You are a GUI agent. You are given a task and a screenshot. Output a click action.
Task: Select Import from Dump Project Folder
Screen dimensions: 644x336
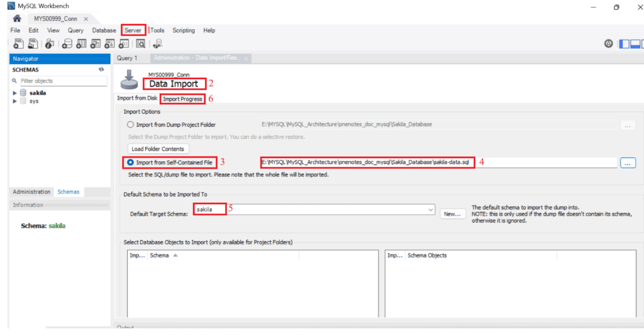pos(130,124)
